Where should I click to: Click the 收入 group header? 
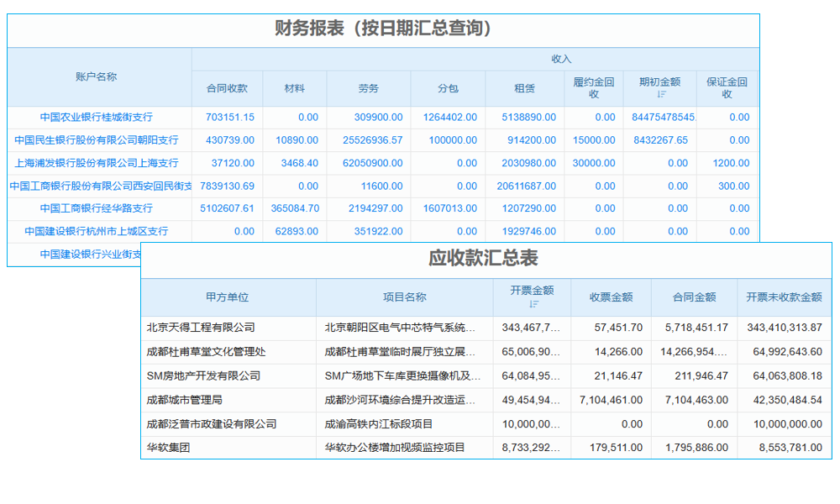(x=561, y=58)
